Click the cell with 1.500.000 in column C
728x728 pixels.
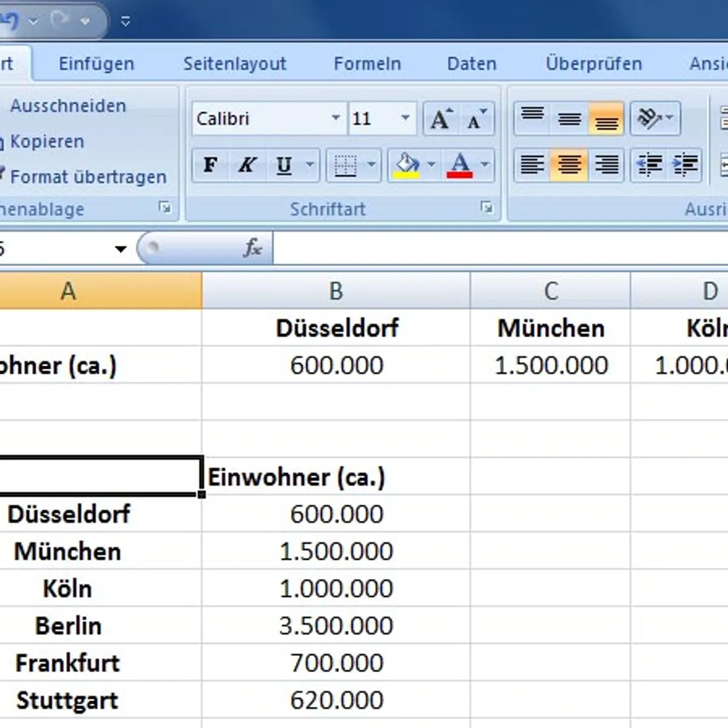(551, 365)
